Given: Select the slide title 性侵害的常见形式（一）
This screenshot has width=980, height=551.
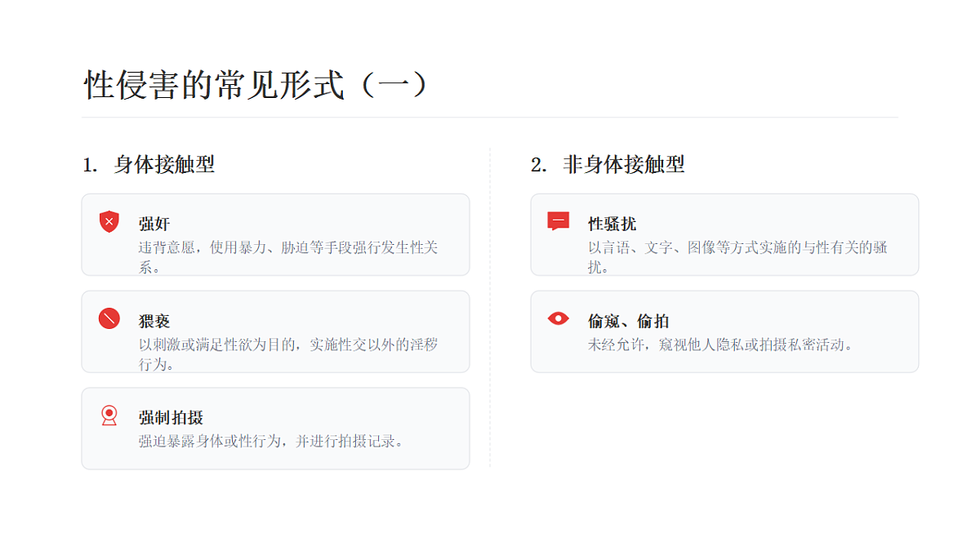Looking at the screenshot, I should (x=256, y=85).
